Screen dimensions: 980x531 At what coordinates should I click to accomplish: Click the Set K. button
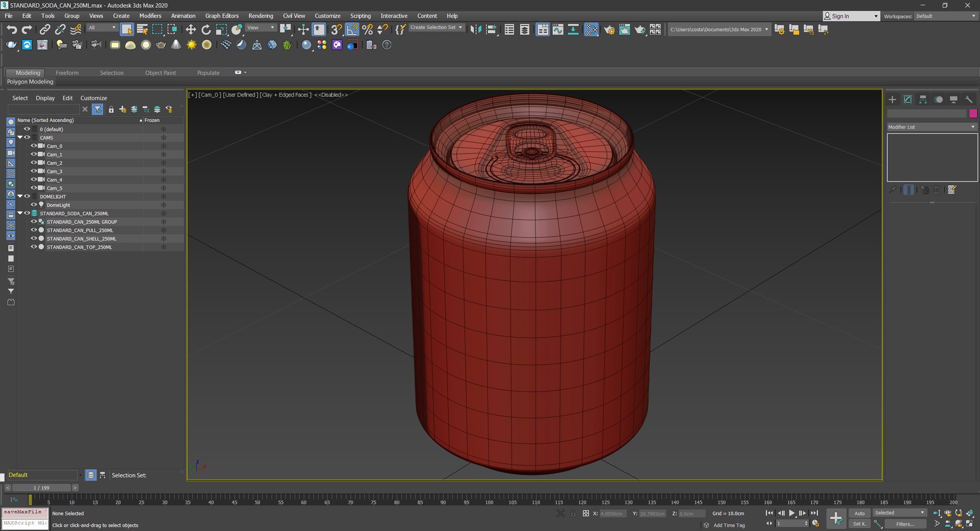[860, 524]
